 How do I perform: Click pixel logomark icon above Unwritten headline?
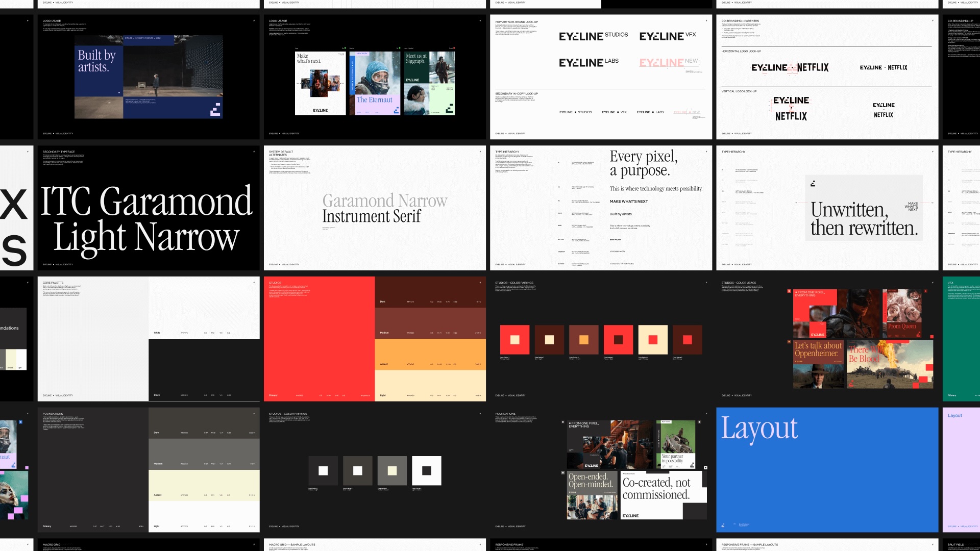pyautogui.click(x=813, y=184)
